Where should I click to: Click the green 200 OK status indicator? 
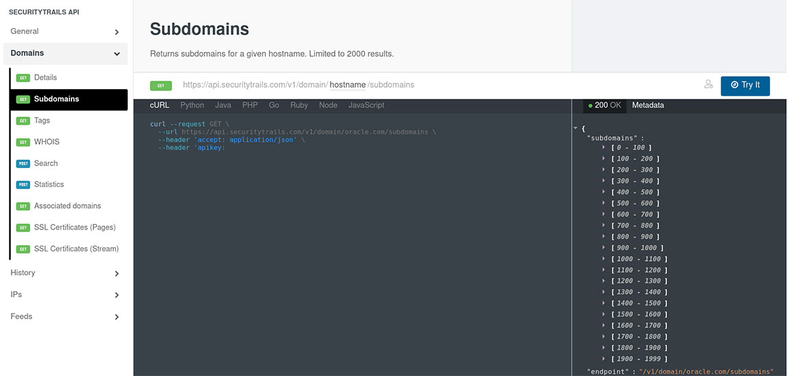[x=605, y=106]
